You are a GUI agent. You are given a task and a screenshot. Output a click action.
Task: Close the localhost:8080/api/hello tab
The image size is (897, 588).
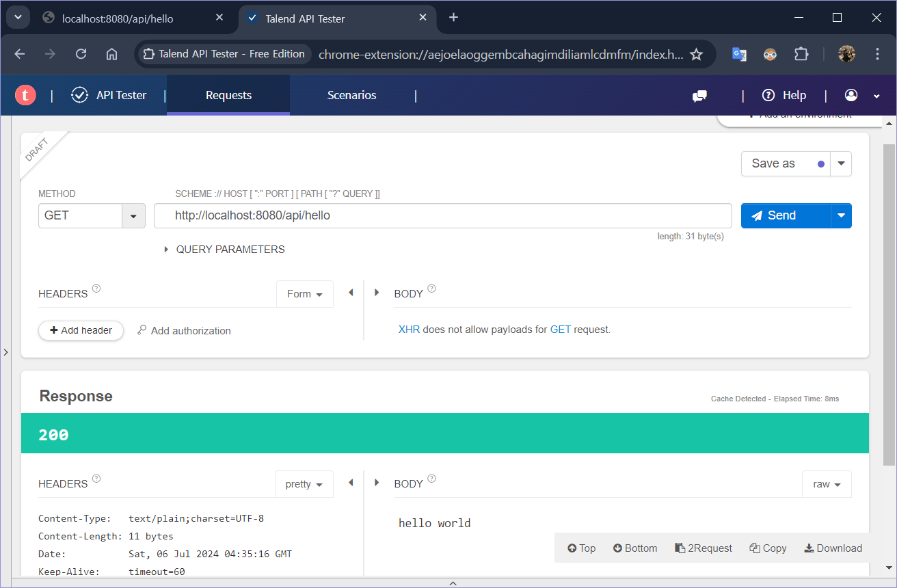(219, 18)
